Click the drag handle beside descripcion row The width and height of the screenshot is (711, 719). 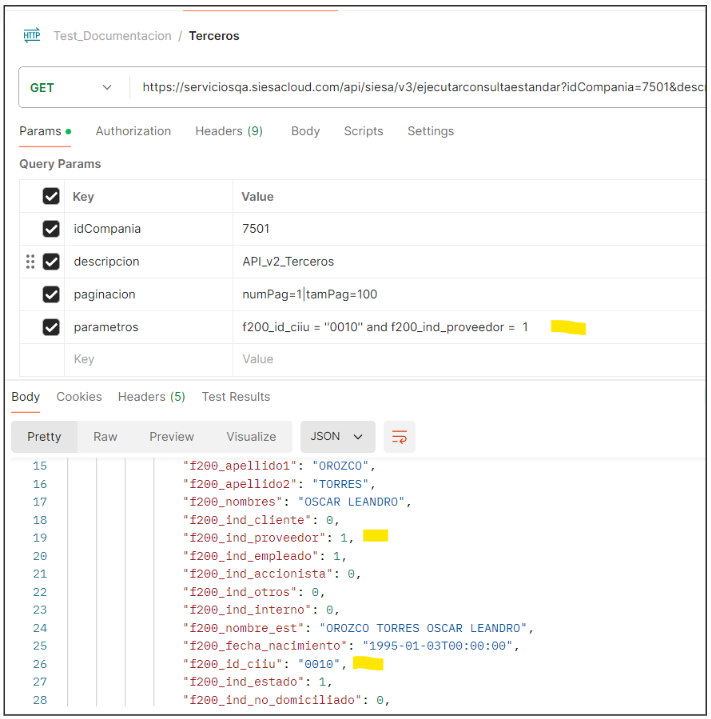point(30,262)
